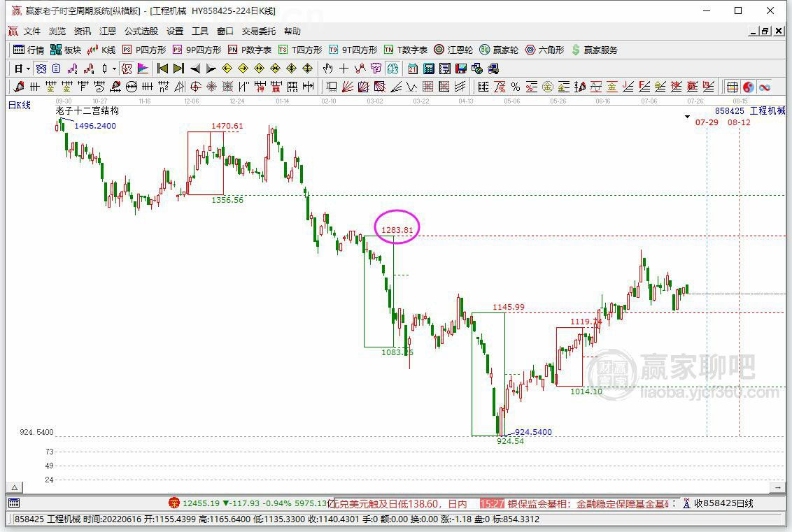
Task: Open 赢家服务 with the dollar icon
Action: [595, 50]
